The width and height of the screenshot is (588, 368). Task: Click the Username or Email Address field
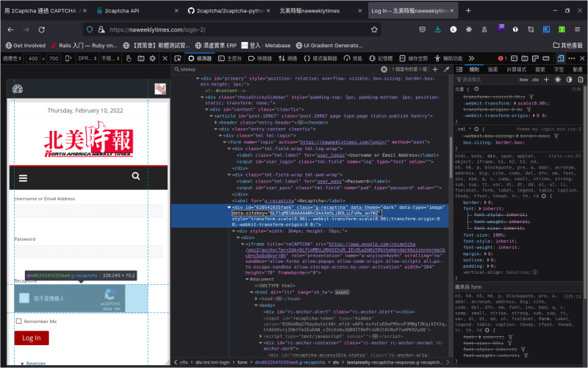coord(88,210)
